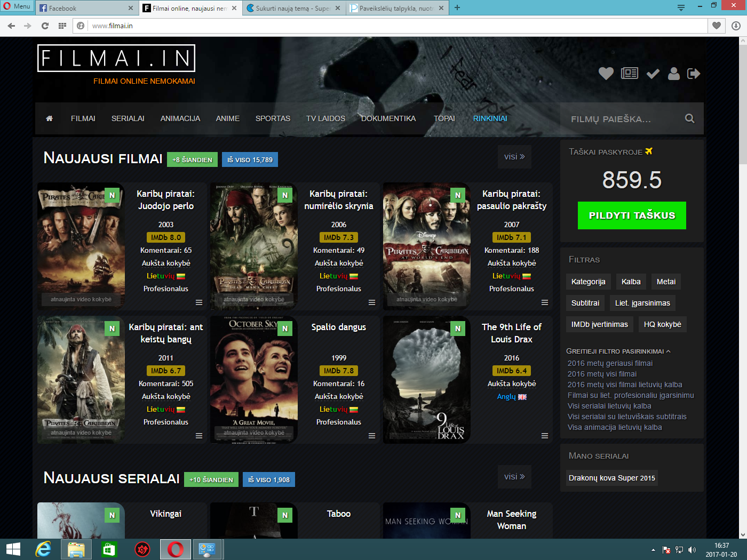Switch to Sukurti naują temą tab

(x=293, y=8)
